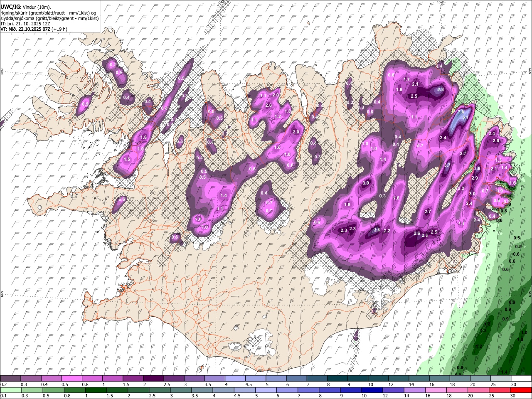Viewport: 532px width, 399px height.
Task: Select the 15W longitude label at the top
Action: [440, 2]
